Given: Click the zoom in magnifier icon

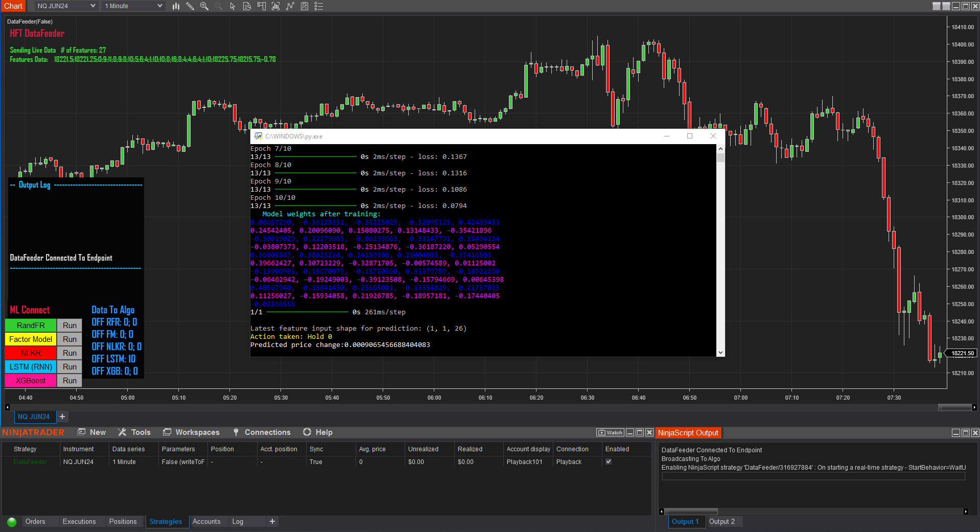Looking at the screenshot, I should 204,6.
